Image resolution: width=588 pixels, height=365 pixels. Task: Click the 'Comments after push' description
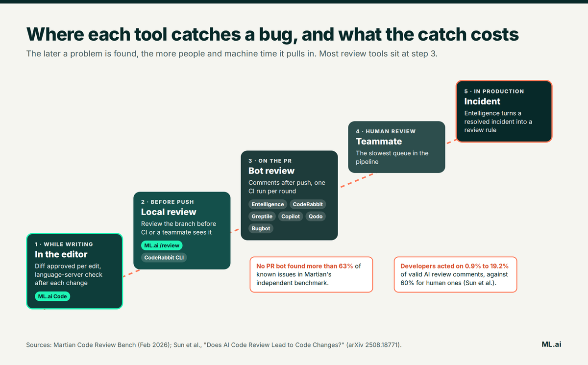click(x=287, y=187)
